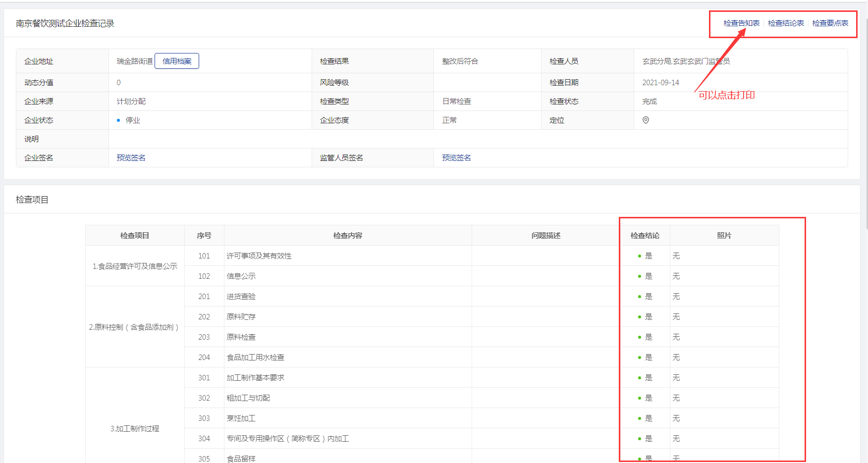The image size is (868, 463).
Task: Open the 检查要点表 link
Action: 830,23
